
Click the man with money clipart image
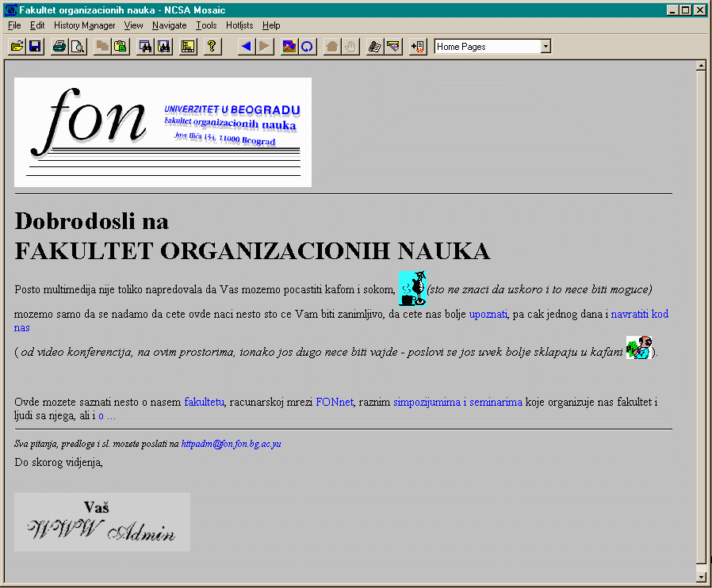tap(639, 348)
